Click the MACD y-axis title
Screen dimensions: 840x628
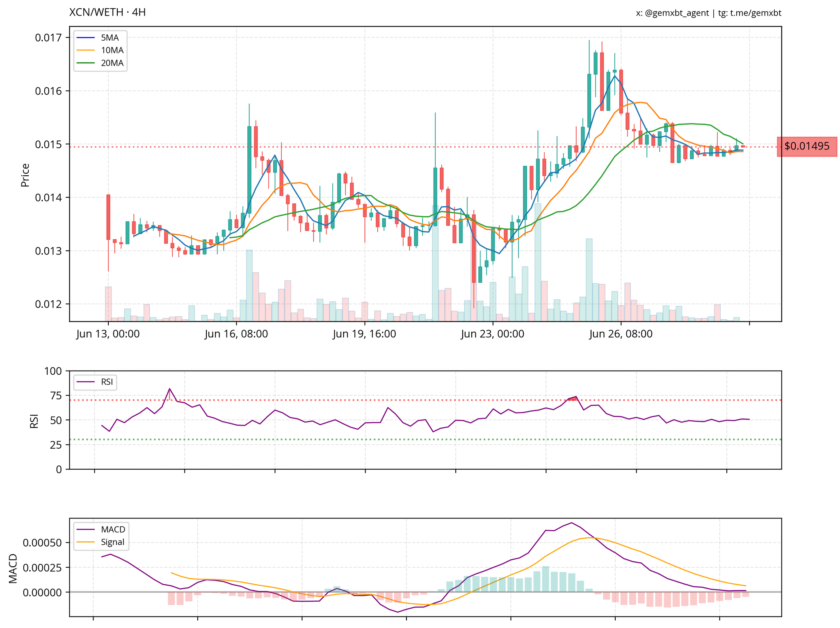pos(14,568)
